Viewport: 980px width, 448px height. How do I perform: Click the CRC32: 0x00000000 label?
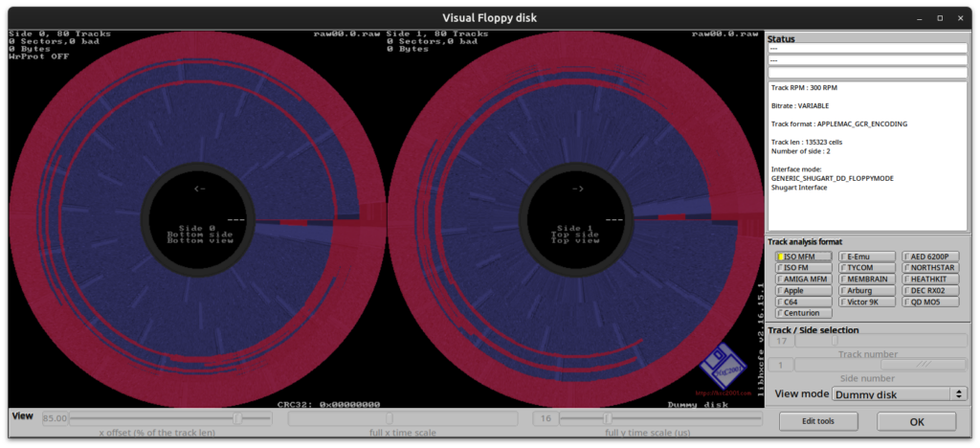coord(328,404)
